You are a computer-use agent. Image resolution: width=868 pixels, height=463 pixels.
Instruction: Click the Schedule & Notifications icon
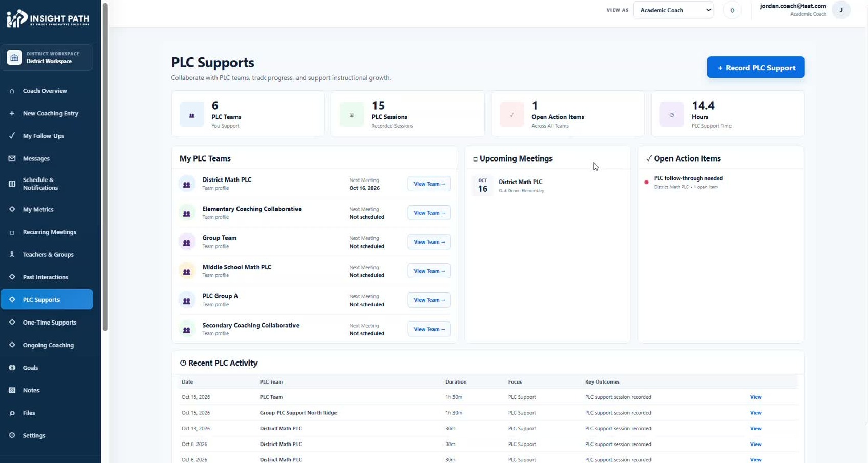coord(12,184)
